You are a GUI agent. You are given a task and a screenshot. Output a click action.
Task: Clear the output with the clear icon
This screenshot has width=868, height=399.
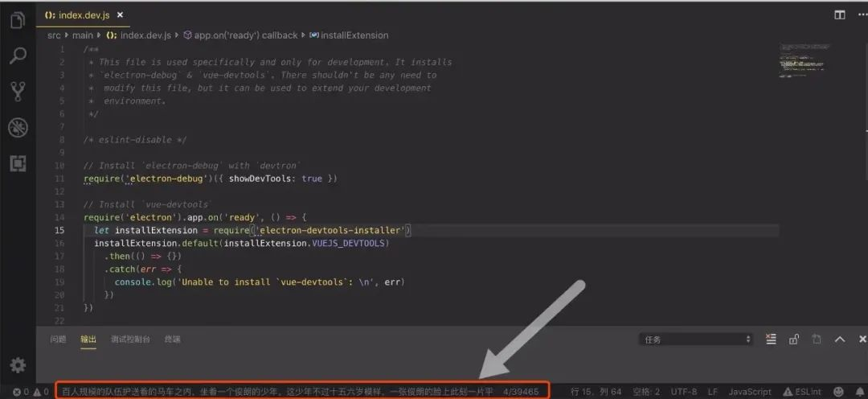point(771,339)
